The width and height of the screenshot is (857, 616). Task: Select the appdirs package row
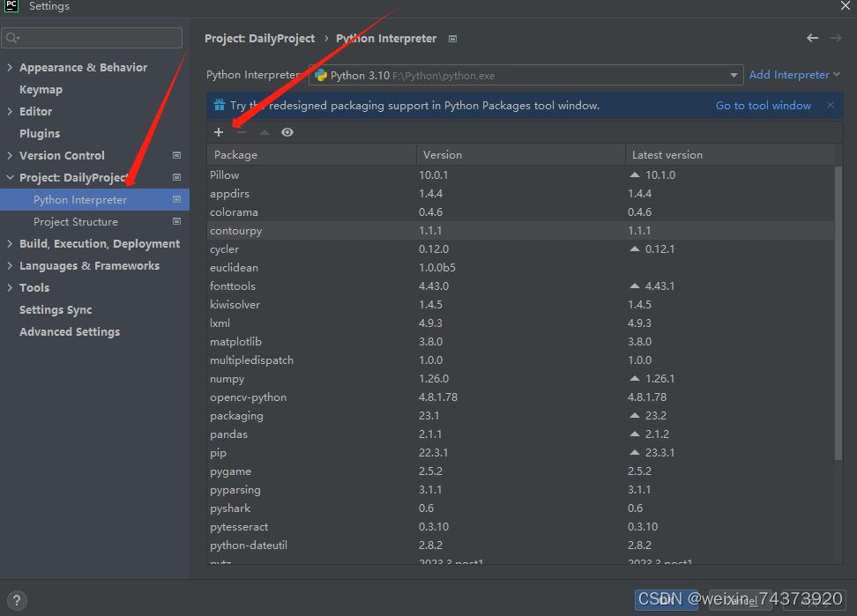pos(521,193)
